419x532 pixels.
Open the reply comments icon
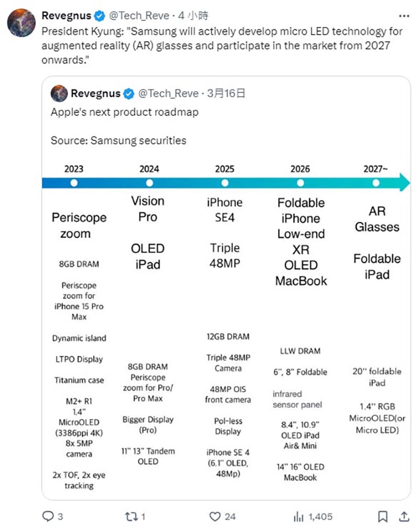48,516
